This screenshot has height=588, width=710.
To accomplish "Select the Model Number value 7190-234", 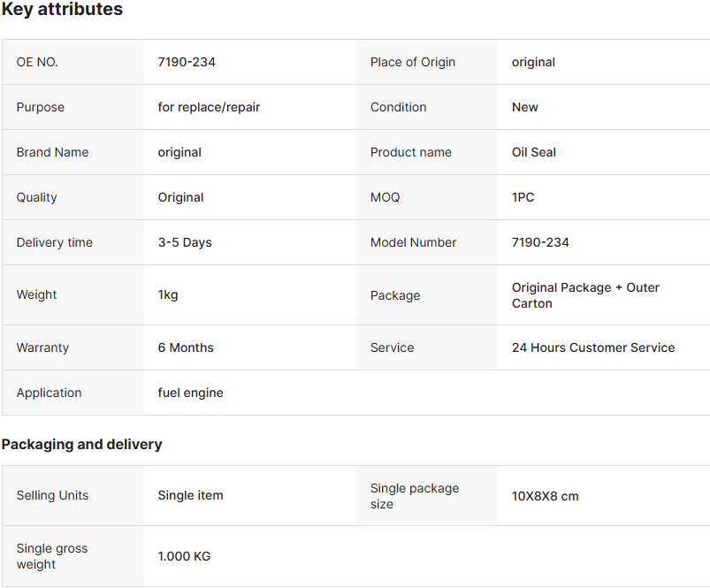I will click(x=540, y=242).
